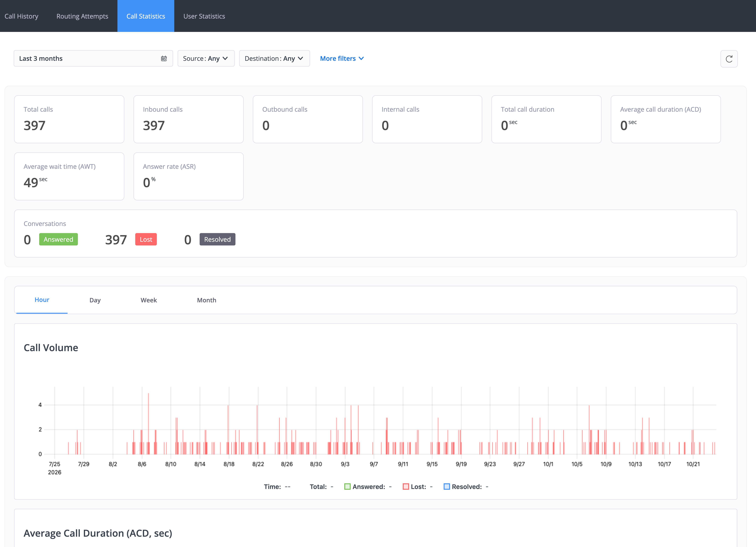Select the Answer rate (ASR) card
This screenshot has height=547, width=756.
(189, 176)
